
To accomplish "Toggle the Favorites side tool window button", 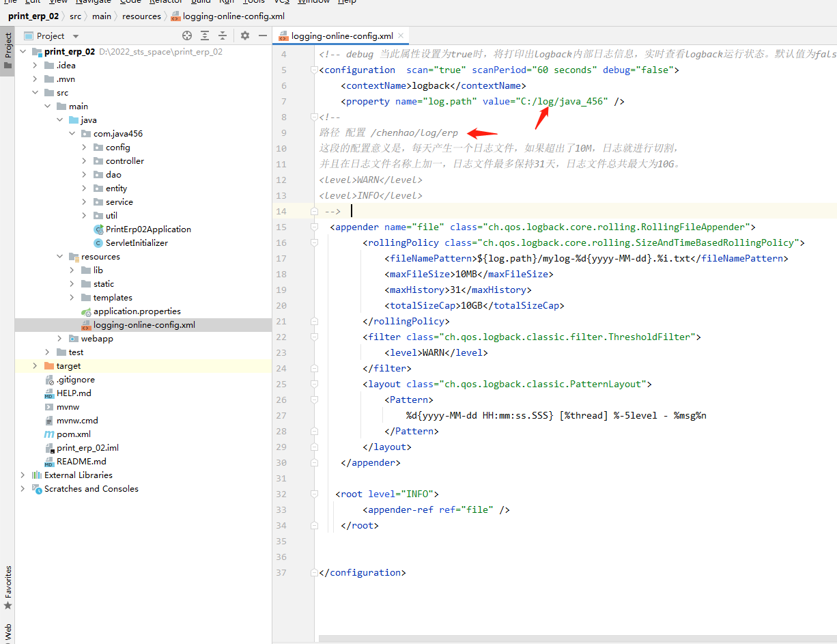I will [x=8, y=587].
